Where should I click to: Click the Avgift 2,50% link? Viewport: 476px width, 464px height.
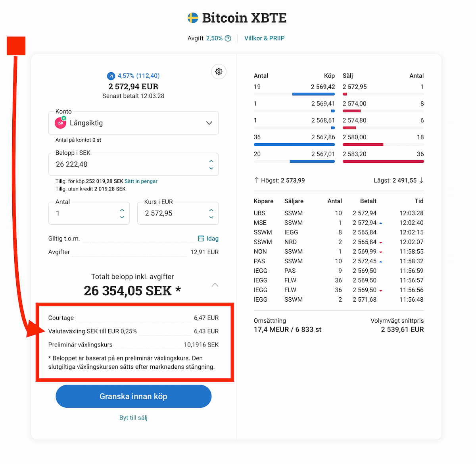[214, 38]
